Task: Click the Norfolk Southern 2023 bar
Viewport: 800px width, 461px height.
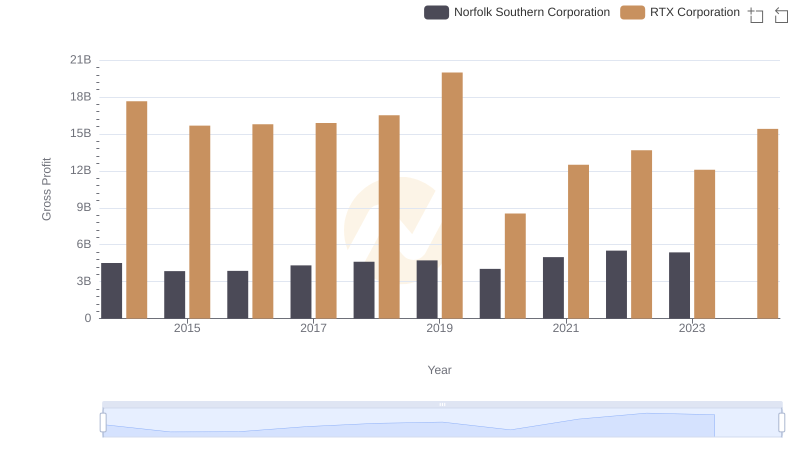Action: (680, 286)
